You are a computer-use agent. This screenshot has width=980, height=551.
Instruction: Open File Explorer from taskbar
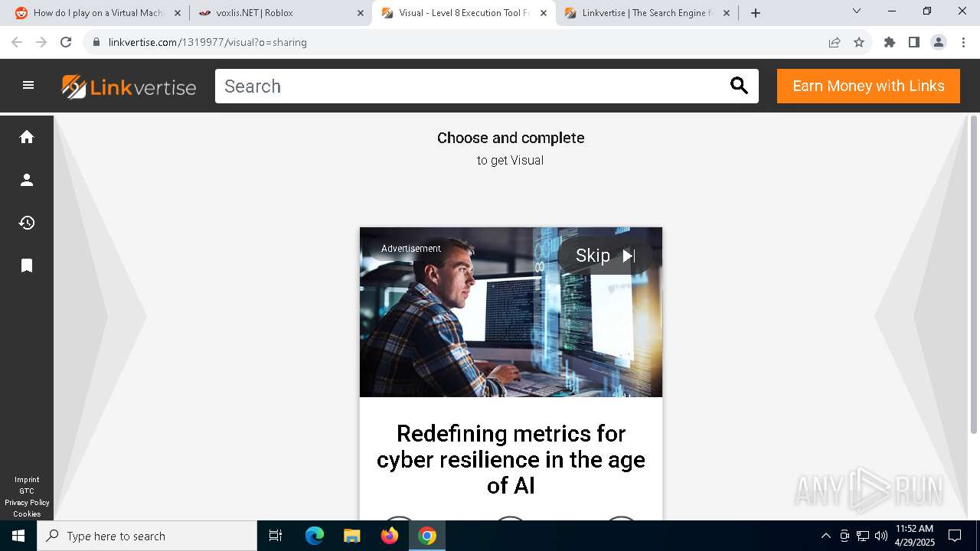tap(351, 536)
